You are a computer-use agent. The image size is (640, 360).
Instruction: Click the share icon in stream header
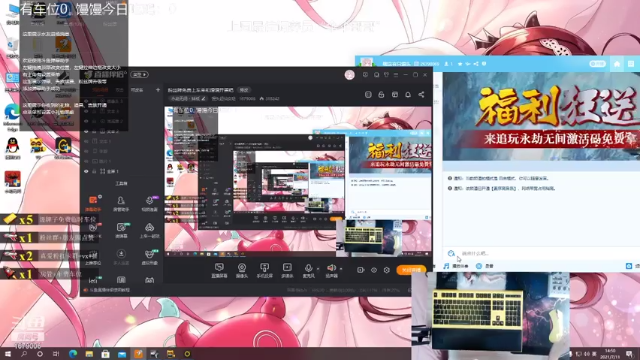(421, 94)
